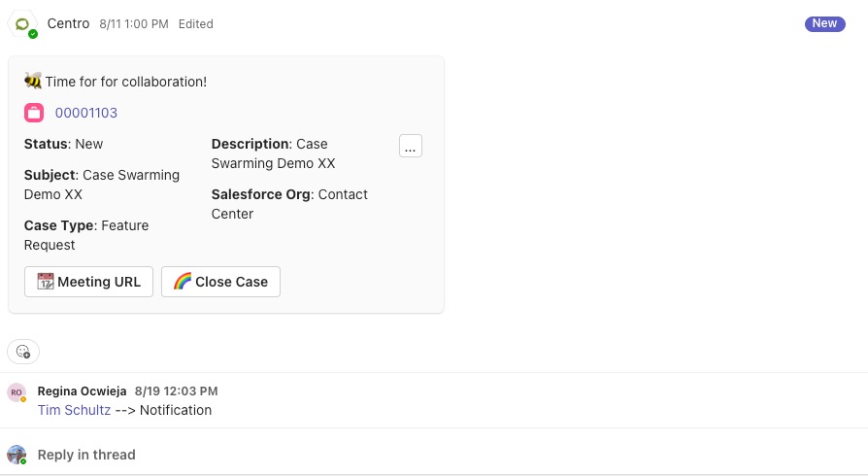Viewport: 868px width, 476px height.
Task: Click the Close Case button
Action: pyautogui.click(x=220, y=282)
